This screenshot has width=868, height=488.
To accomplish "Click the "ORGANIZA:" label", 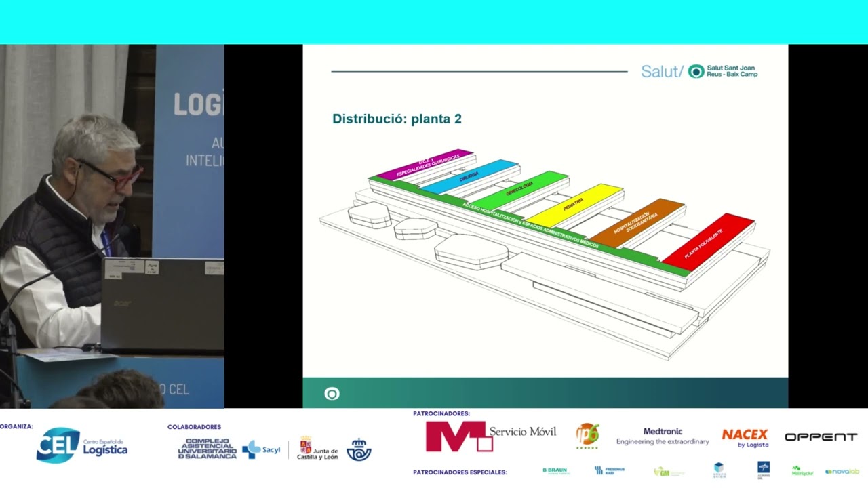I will [17, 427].
